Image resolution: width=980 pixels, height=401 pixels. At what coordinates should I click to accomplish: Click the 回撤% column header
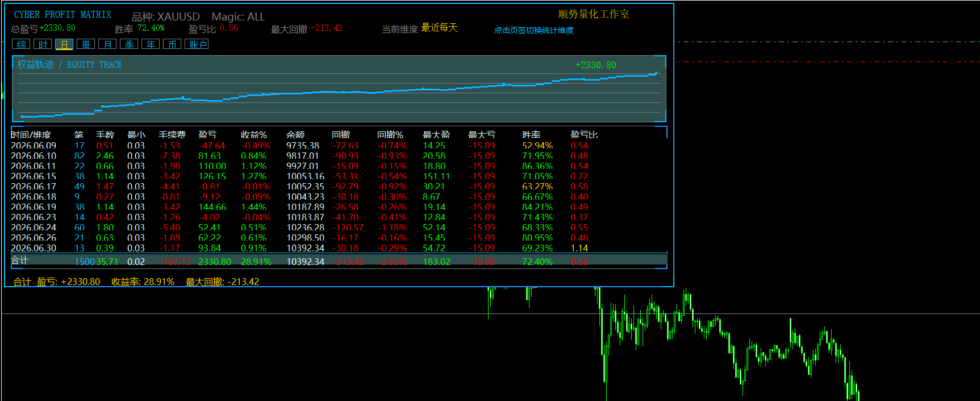click(x=390, y=135)
